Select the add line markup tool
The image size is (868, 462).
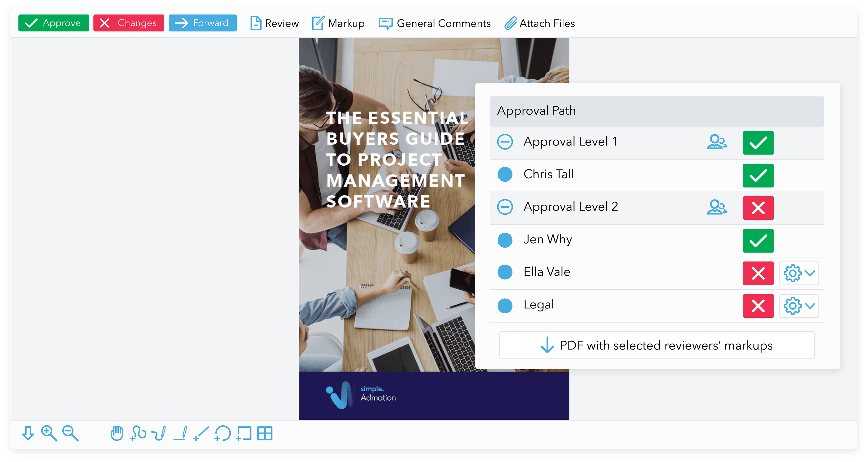(201, 433)
